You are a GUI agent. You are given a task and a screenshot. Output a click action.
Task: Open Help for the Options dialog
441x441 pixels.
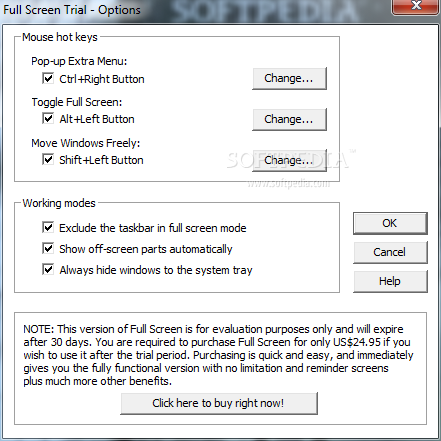pos(390,281)
